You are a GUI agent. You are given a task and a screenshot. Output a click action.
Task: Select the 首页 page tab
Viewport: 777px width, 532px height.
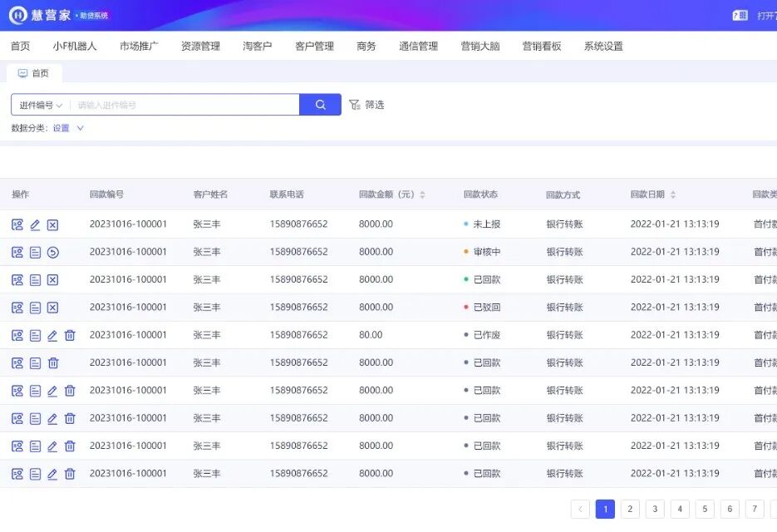point(34,73)
